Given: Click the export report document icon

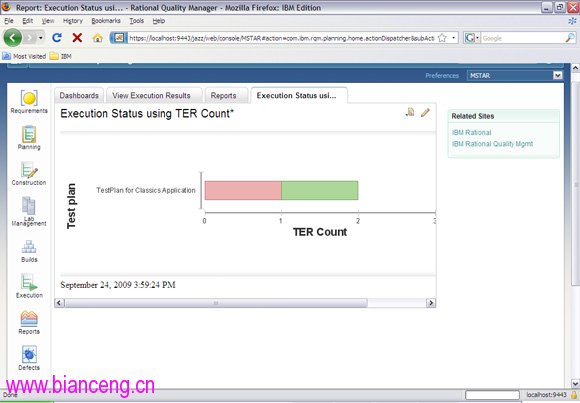Looking at the screenshot, I should point(410,112).
